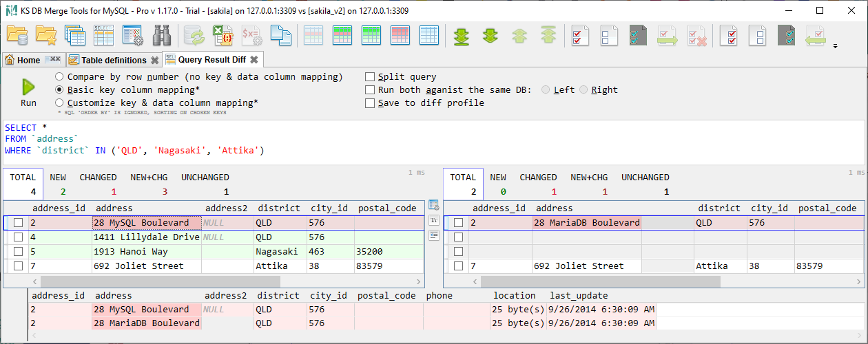The height and width of the screenshot is (344, 868).
Task: Select left pane CHANGED filter tab
Action: tap(98, 184)
